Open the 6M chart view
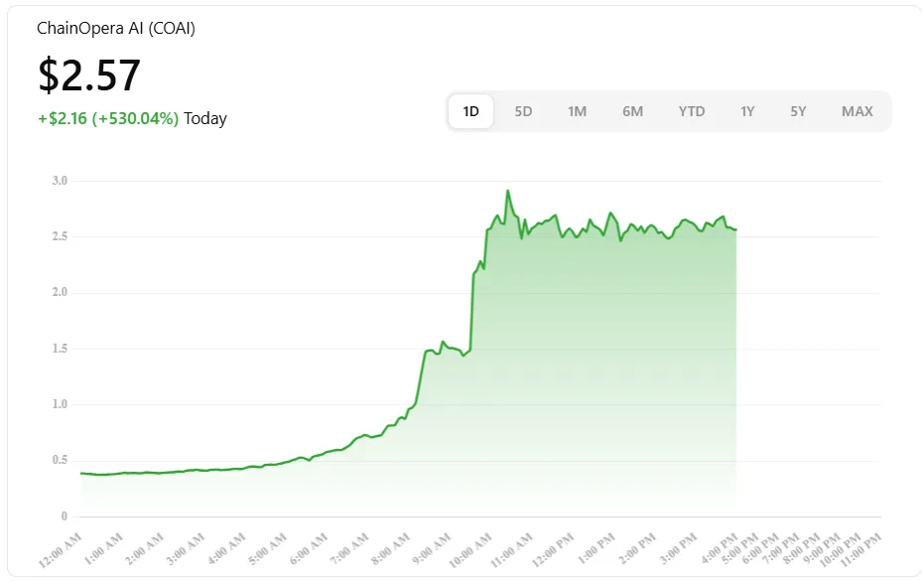Screen dimensions: 924x582 pos(633,111)
